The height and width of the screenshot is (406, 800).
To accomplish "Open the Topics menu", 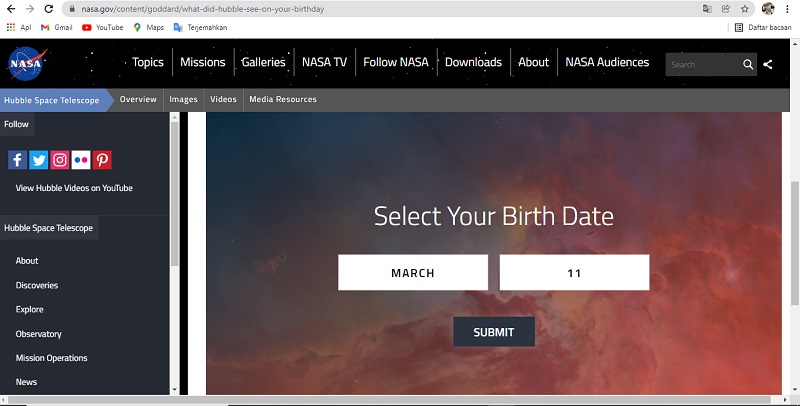I will click(x=148, y=62).
